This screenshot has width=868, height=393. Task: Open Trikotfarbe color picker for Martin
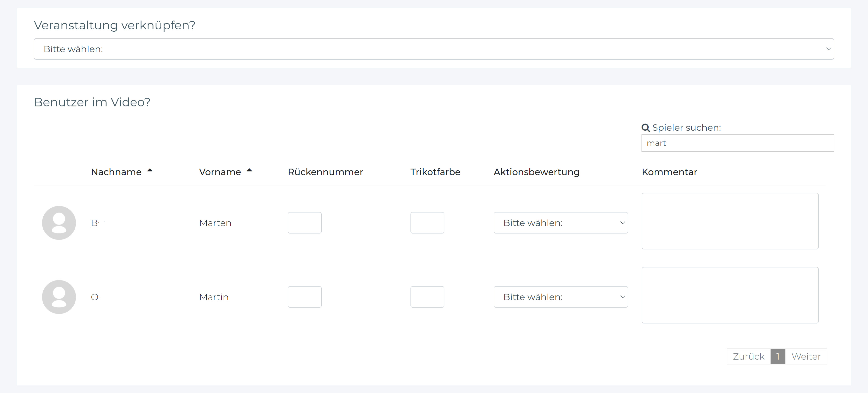(x=427, y=297)
